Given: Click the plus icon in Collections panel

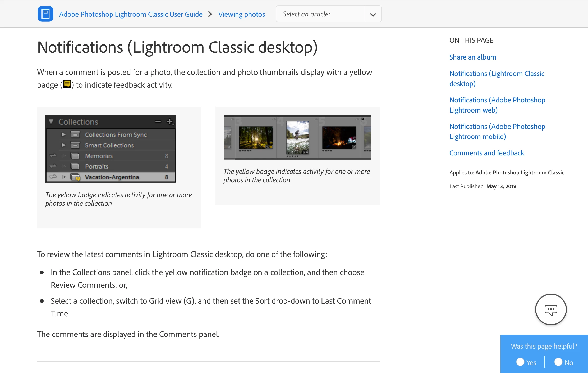Looking at the screenshot, I should (x=170, y=122).
